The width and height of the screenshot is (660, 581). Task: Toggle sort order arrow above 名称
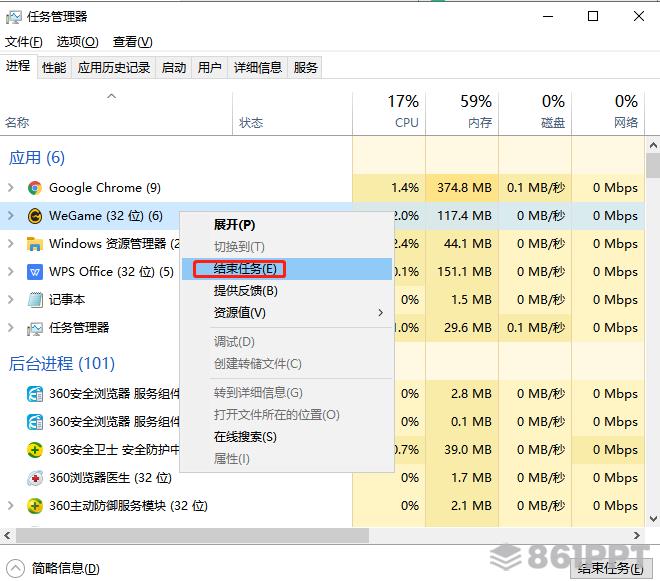(112, 96)
